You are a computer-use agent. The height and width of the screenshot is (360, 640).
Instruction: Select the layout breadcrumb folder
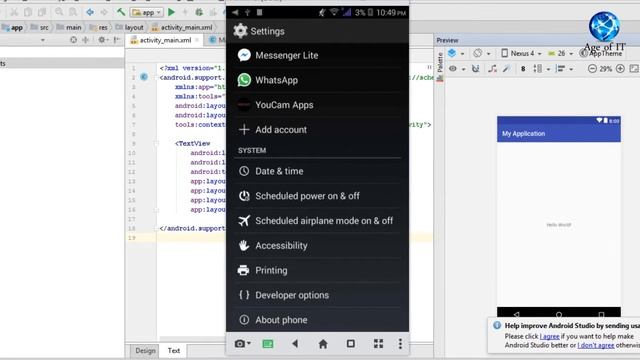click(130, 27)
